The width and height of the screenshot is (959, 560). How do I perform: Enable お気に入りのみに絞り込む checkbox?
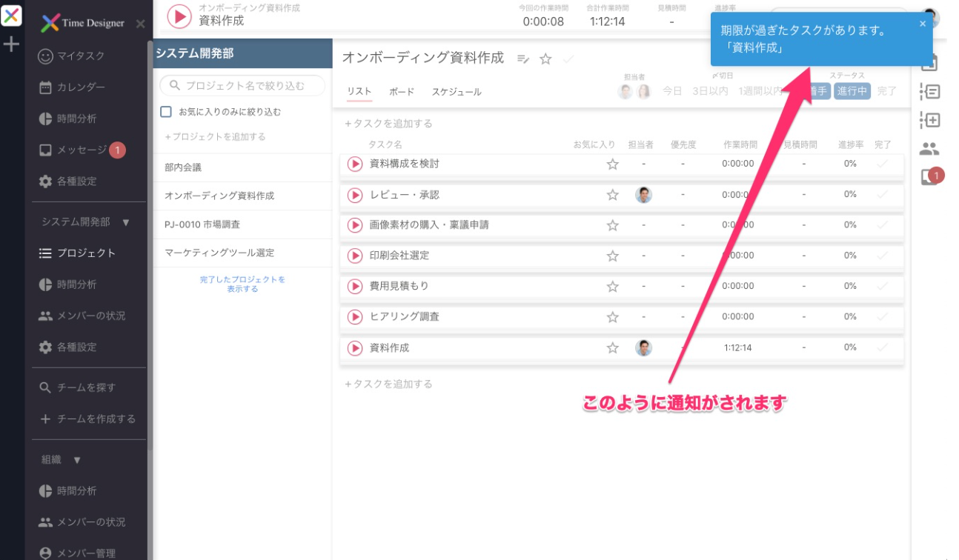(x=167, y=112)
